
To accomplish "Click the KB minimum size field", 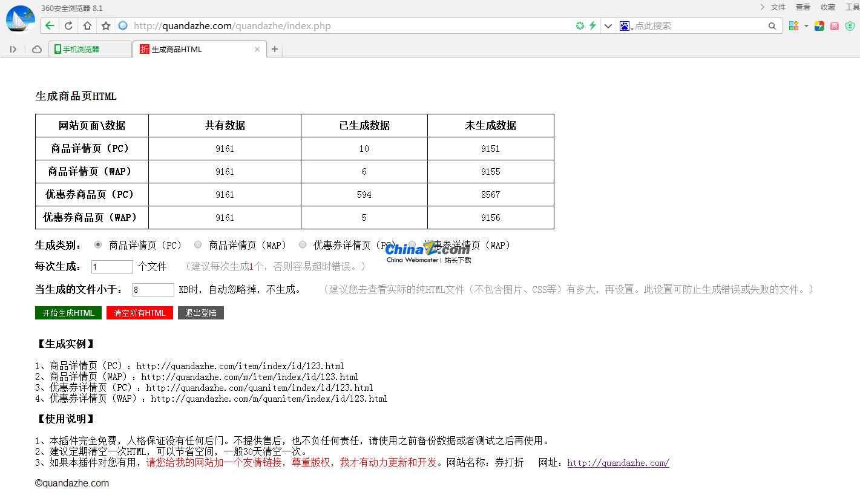I will (153, 290).
